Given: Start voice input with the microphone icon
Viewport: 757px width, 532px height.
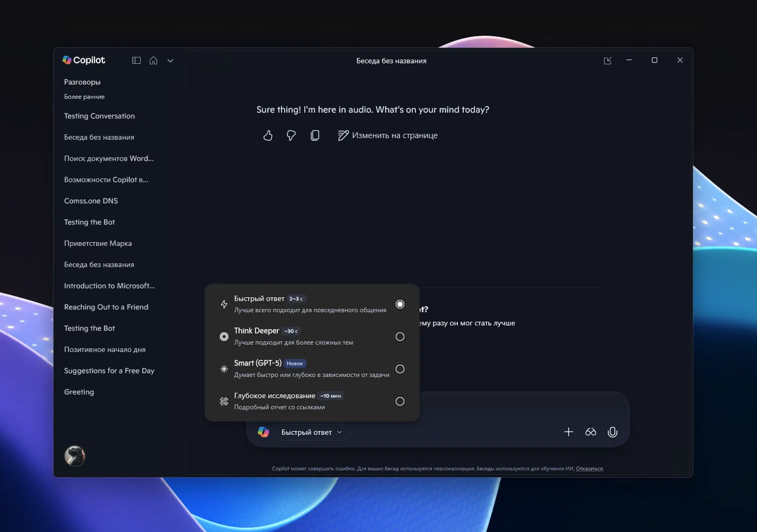Looking at the screenshot, I should (x=613, y=432).
